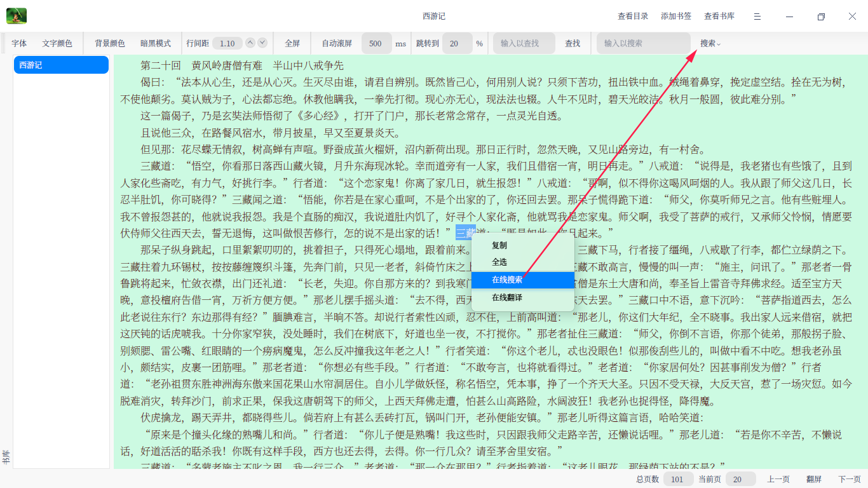The image size is (868, 488).
Task: Click the highlighted word 三藏 in text
Action: pos(466,233)
